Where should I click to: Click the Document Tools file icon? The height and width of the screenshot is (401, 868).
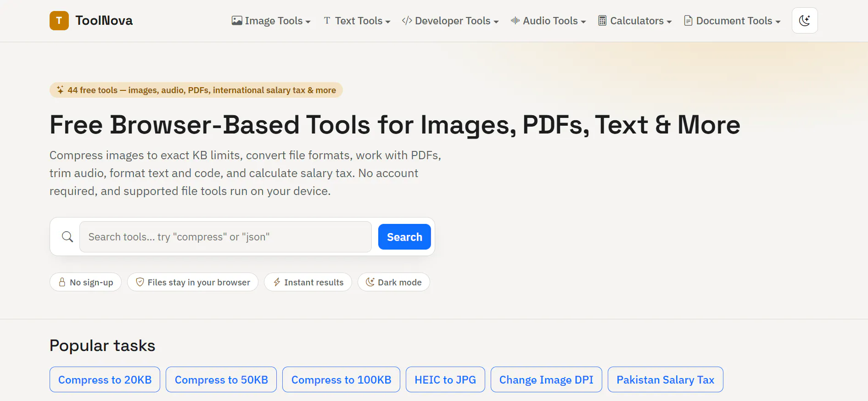pos(688,21)
